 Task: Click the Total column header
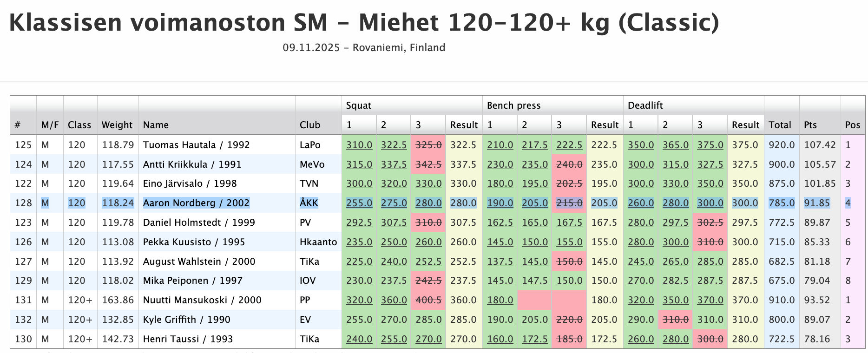point(780,125)
